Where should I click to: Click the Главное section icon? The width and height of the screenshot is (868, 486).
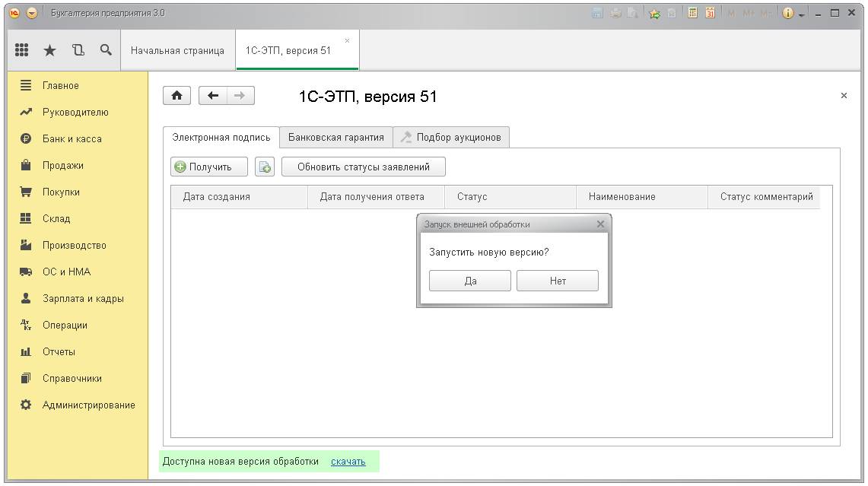coord(25,85)
